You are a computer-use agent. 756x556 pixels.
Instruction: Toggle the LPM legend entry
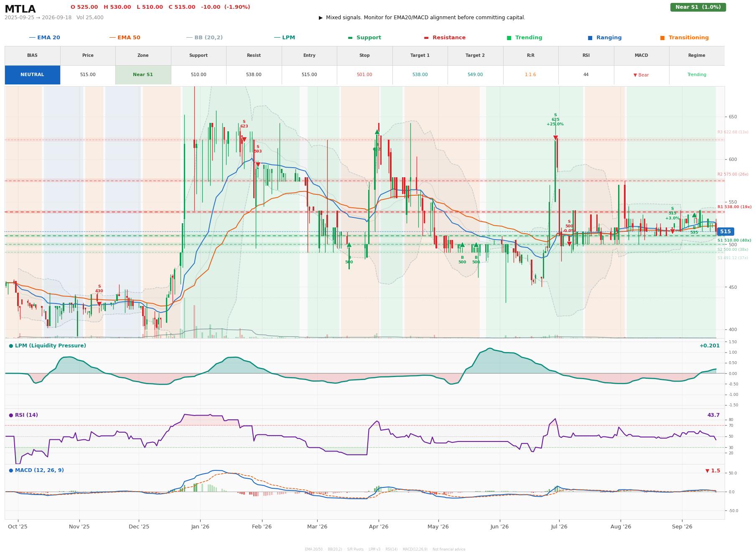285,38
